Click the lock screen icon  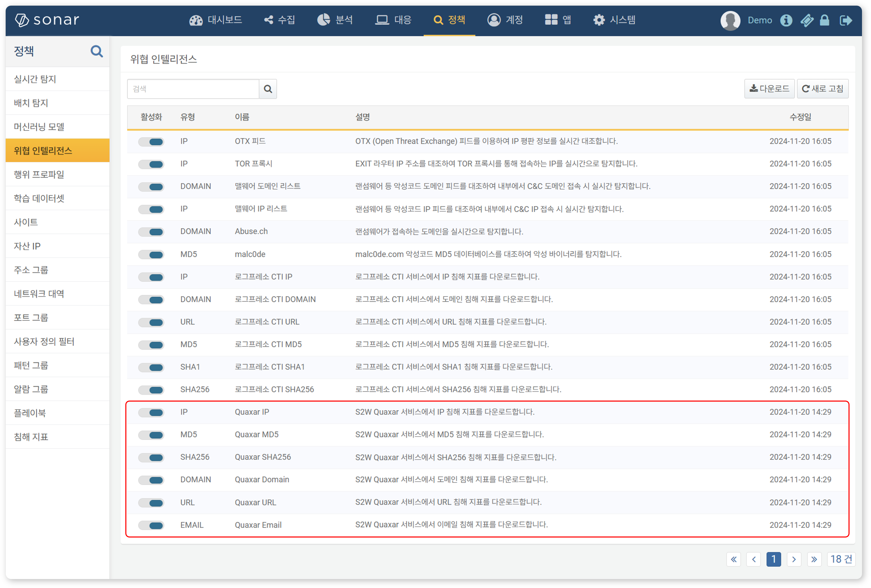pos(824,20)
